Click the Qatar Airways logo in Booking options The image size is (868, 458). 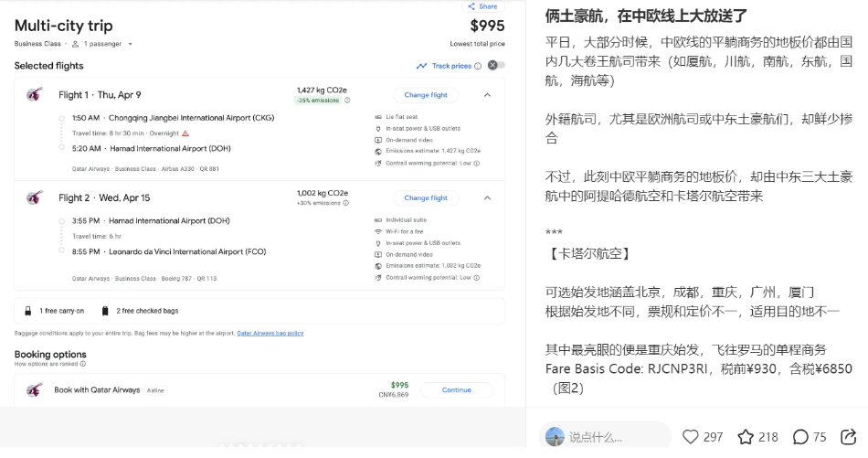[x=35, y=390]
